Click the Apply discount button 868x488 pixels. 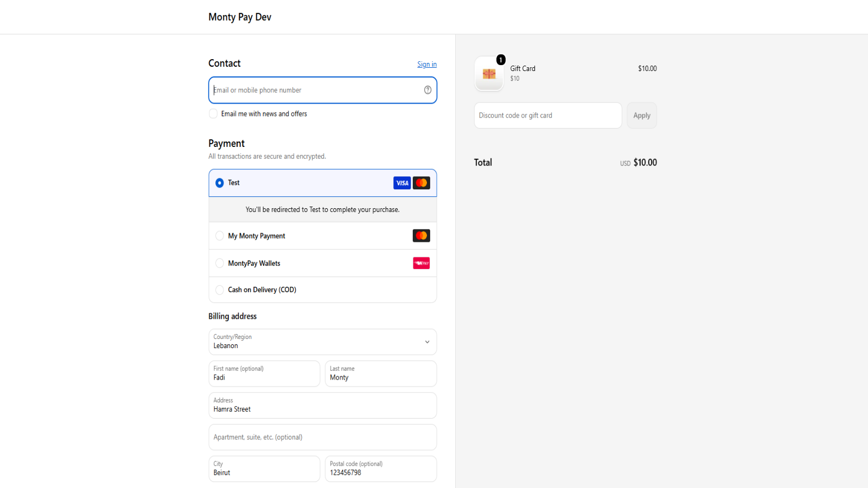click(x=642, y=115)
